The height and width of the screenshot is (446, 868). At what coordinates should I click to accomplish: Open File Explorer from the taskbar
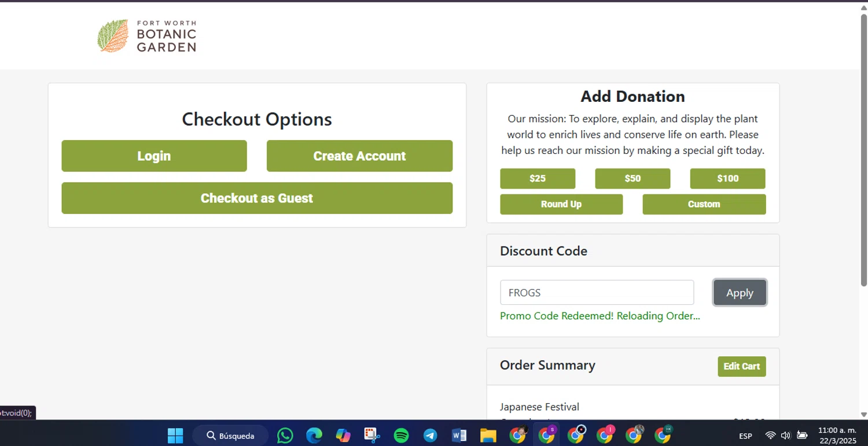tap(488, 436)
